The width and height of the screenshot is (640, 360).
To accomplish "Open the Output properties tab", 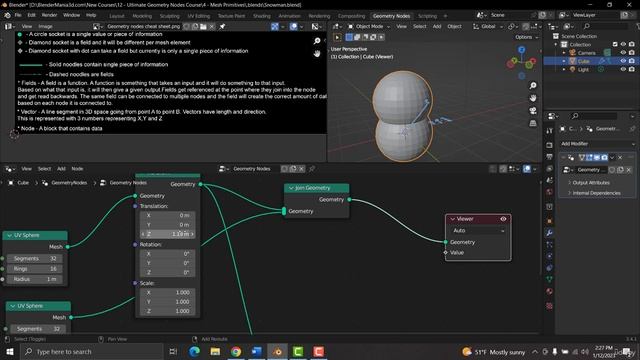I will point(549,157).
